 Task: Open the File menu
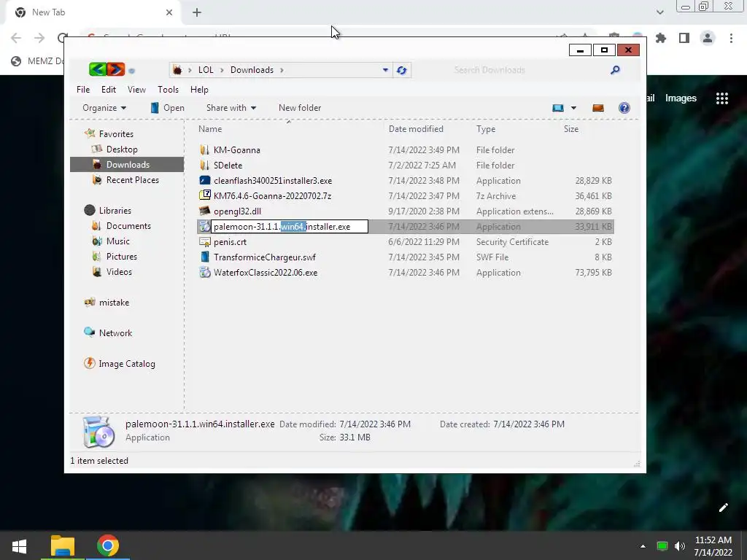coord(83,90)
